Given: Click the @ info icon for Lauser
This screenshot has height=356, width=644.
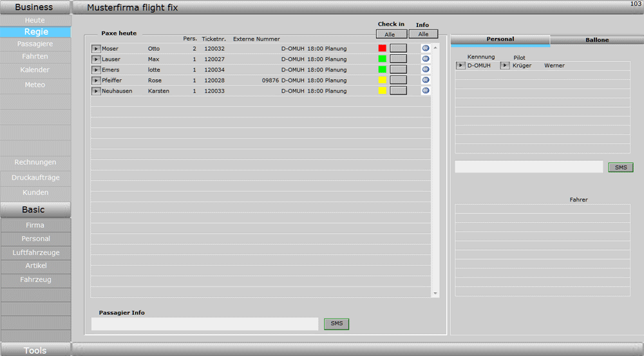Looking at the screenshot, I should (426, 59).
